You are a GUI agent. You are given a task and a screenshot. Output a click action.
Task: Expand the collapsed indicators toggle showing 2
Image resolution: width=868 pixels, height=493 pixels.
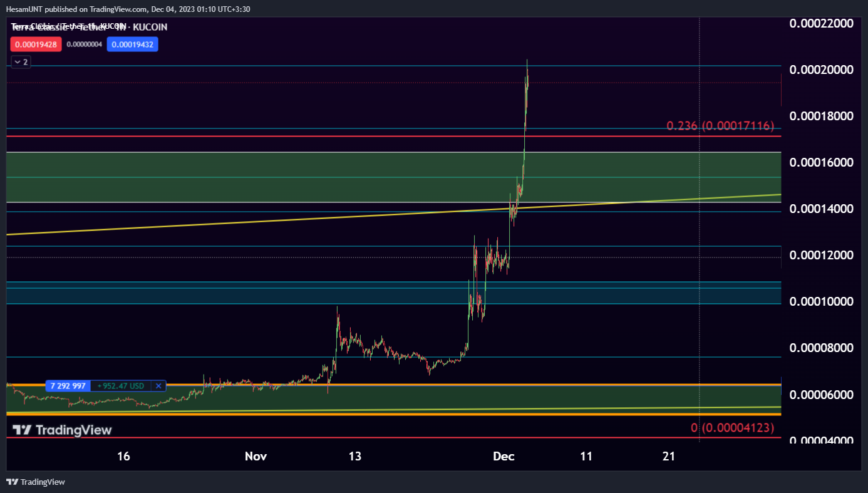point(21,62)
